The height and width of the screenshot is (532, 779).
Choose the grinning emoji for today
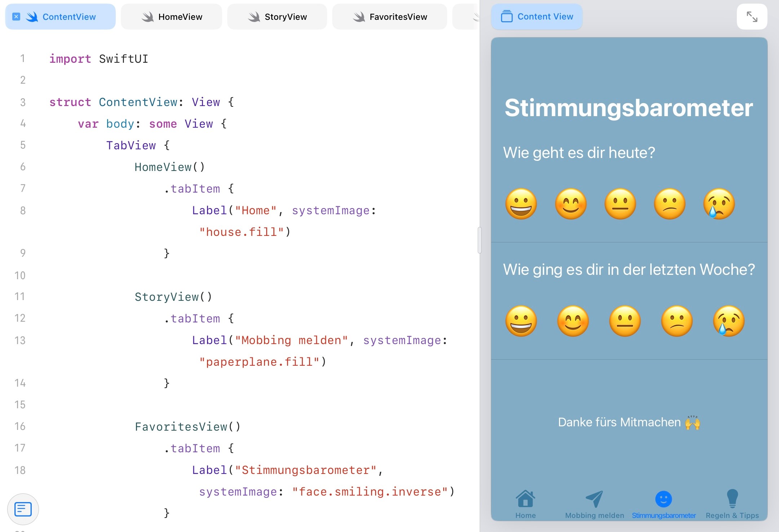521,204
